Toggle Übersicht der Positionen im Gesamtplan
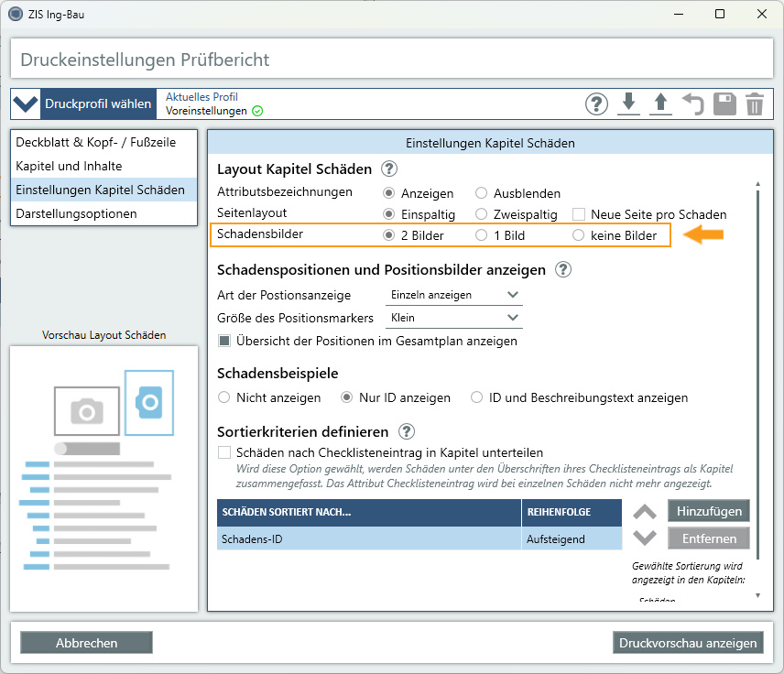Viewport: 784px width, 674px height. pos(224,341)
